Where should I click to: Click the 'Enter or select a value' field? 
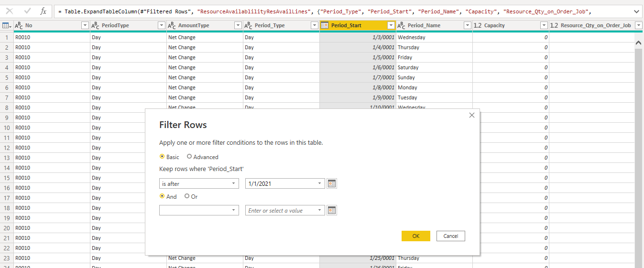click(x=285, y=210)
